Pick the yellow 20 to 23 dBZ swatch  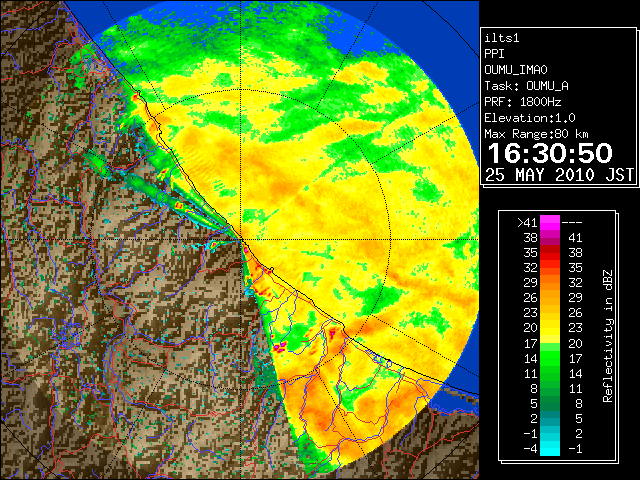[550, 328]
